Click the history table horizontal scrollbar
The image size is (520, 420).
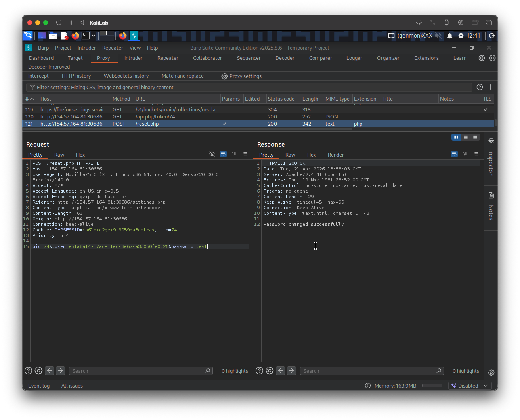click(187, 129)
